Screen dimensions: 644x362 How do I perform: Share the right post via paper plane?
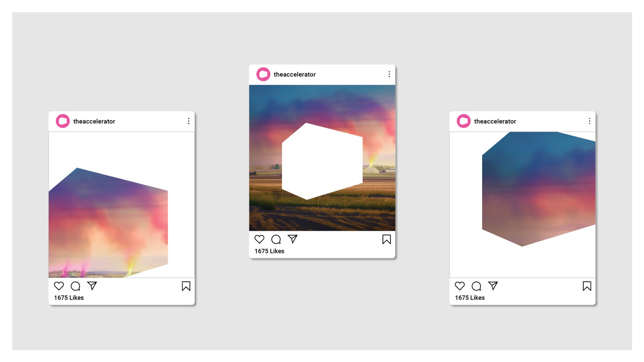(493, 286)
